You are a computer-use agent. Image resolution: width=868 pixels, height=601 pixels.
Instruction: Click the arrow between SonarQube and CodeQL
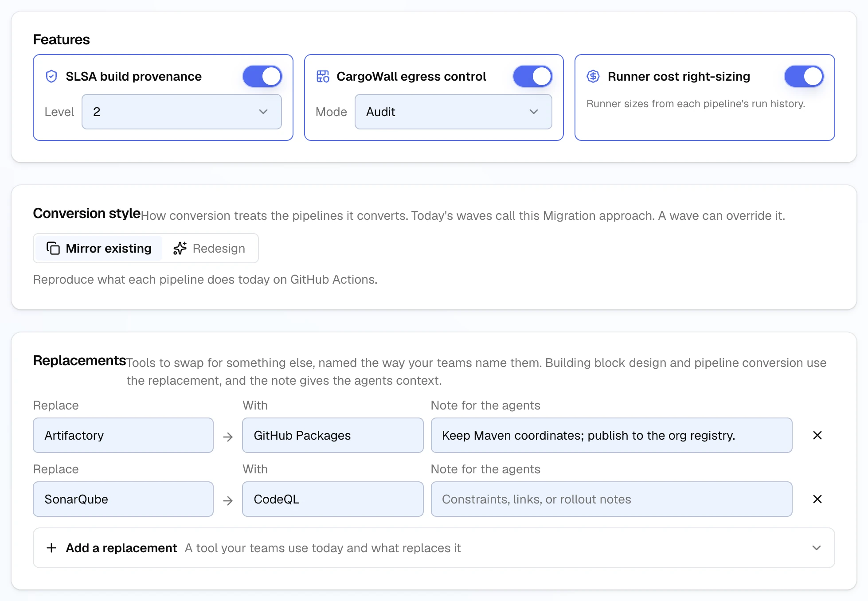click(x=228, y=501)
